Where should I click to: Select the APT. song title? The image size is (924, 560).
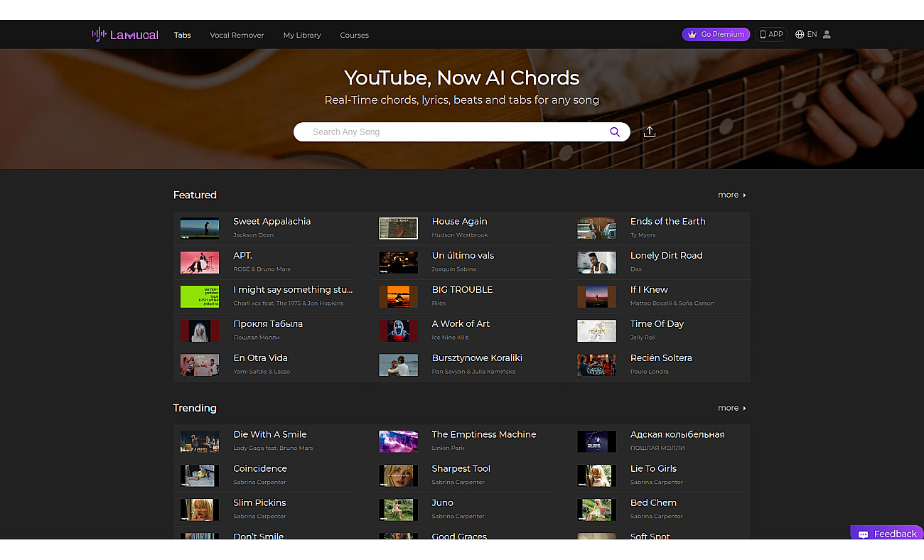pos(243,256)
